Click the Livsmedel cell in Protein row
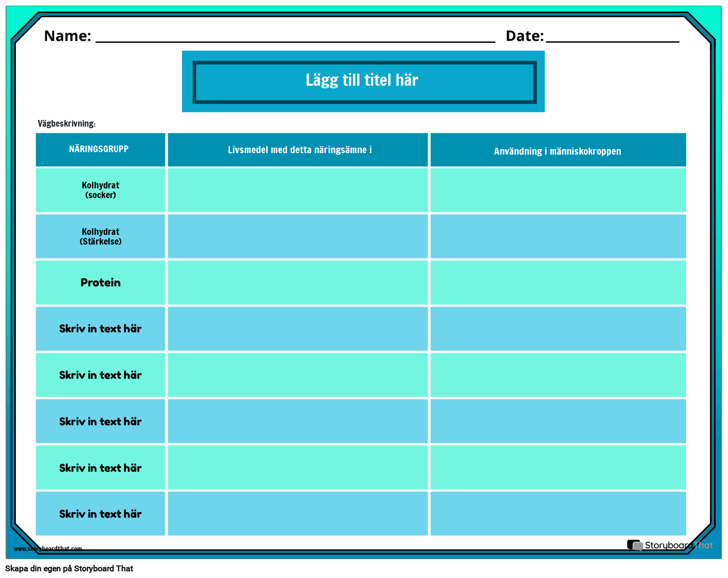Viewport: 728px width, 578px height. (x=298, y=282)
